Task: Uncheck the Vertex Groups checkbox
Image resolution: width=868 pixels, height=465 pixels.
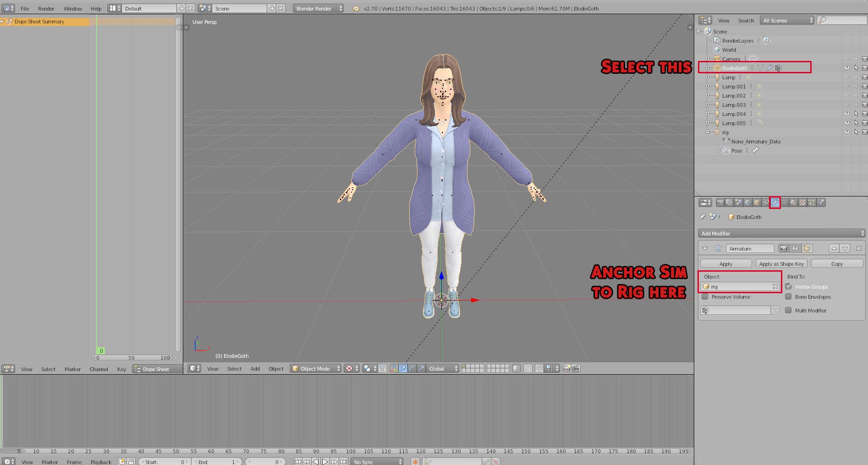Action: (x=788, y=286)
